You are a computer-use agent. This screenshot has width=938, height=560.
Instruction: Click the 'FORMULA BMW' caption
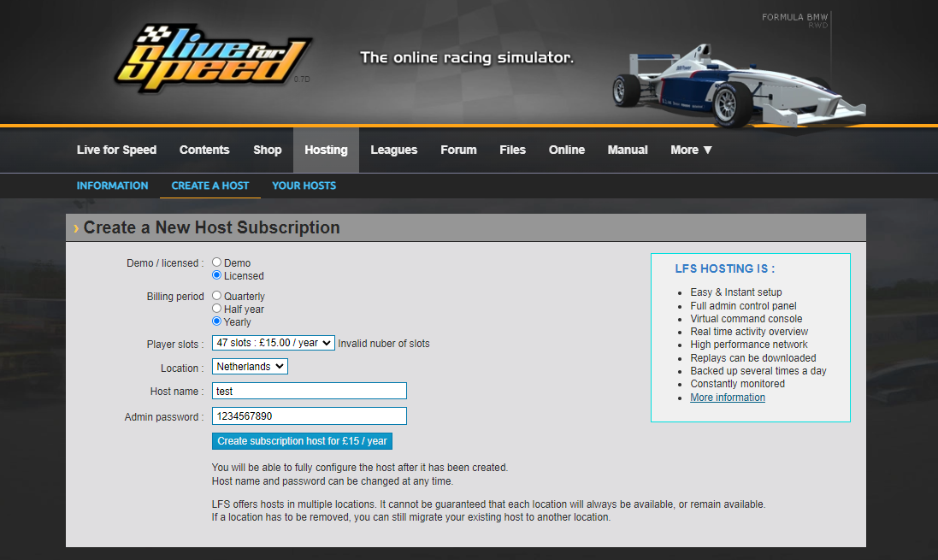coord(794,17)
